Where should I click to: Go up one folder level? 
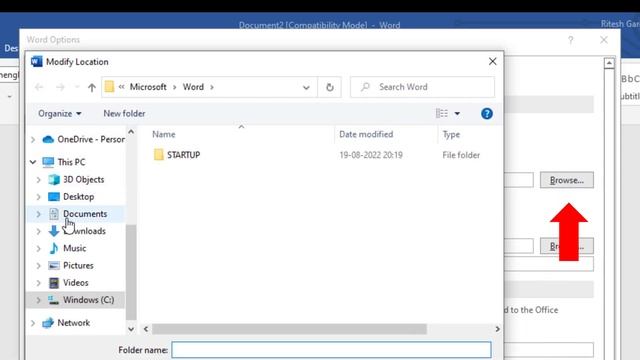92,87
